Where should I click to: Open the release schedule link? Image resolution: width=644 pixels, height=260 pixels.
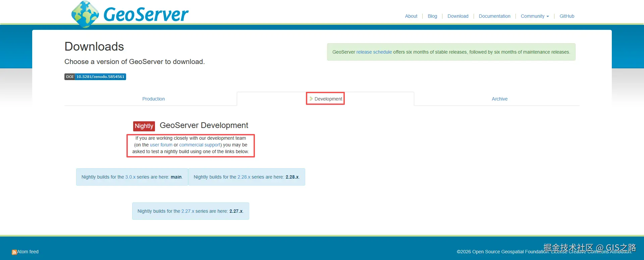pyautogui.click(x=374, y=52)
